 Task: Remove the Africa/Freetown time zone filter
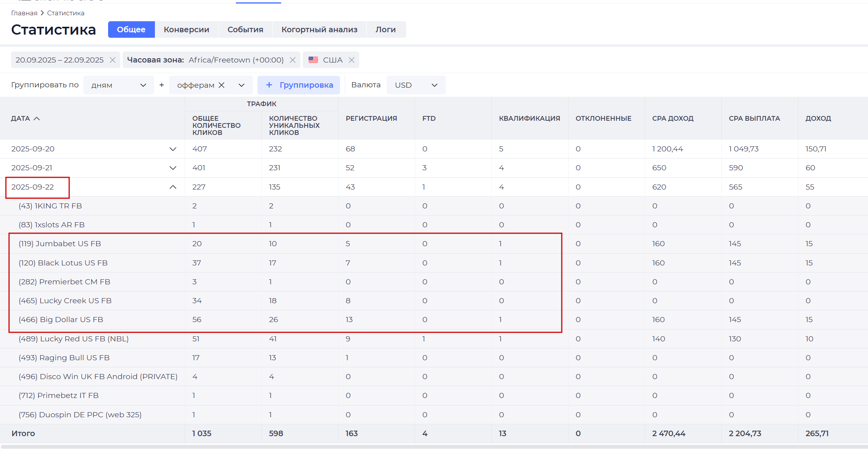click(x=292, y=60)
